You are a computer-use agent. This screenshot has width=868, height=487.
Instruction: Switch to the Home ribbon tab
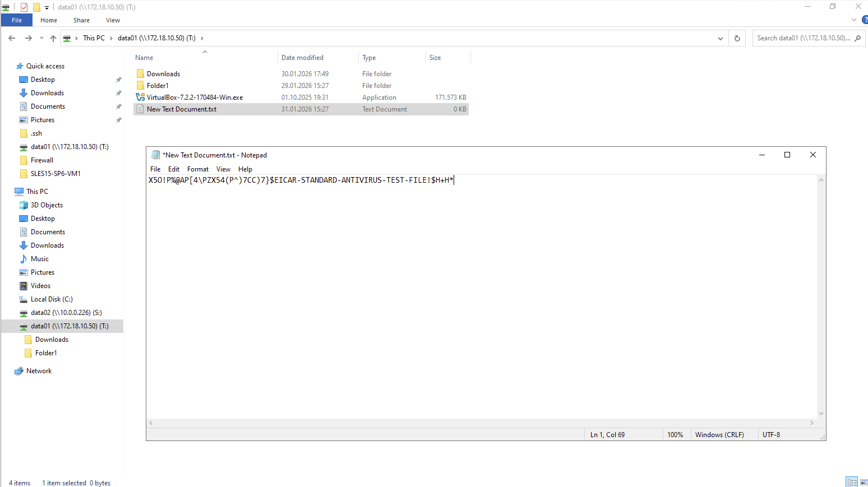tap(49, 20)
